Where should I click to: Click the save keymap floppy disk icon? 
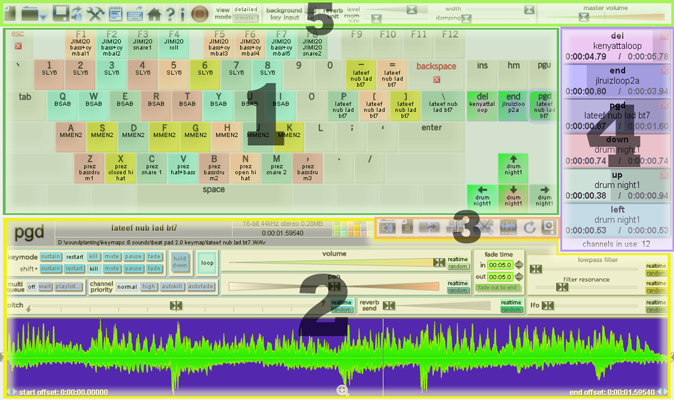tap(61, 13)
